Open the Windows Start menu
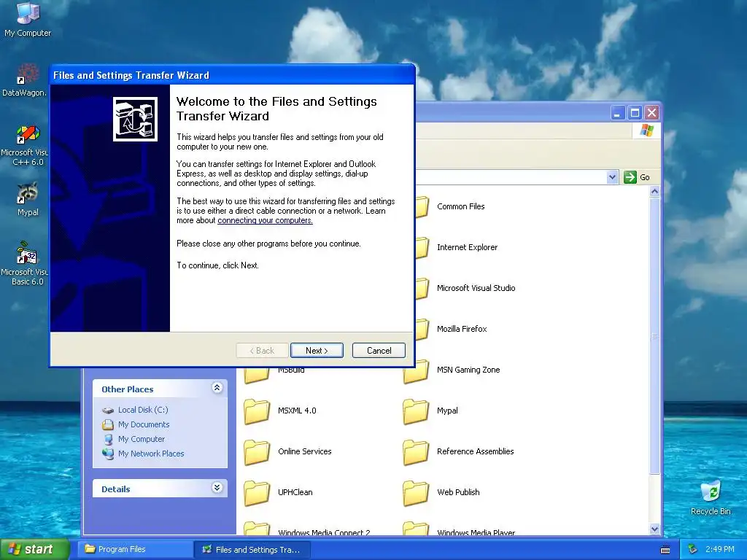This screenshot has width=747, height=560. pos(34,549)
